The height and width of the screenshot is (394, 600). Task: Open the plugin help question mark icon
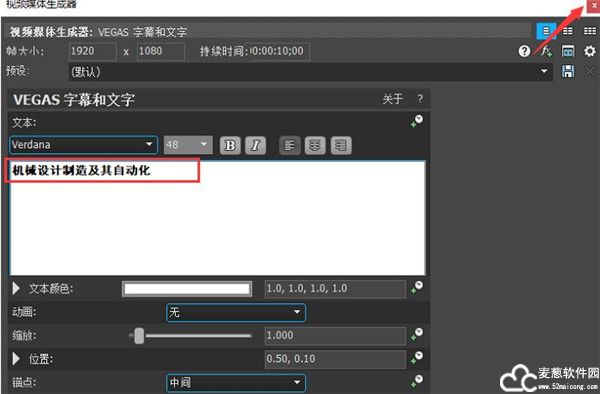click(x=524, y=51)
